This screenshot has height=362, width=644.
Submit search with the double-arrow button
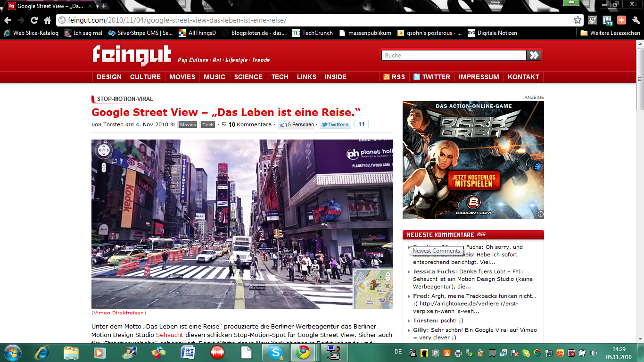(534, 55)
